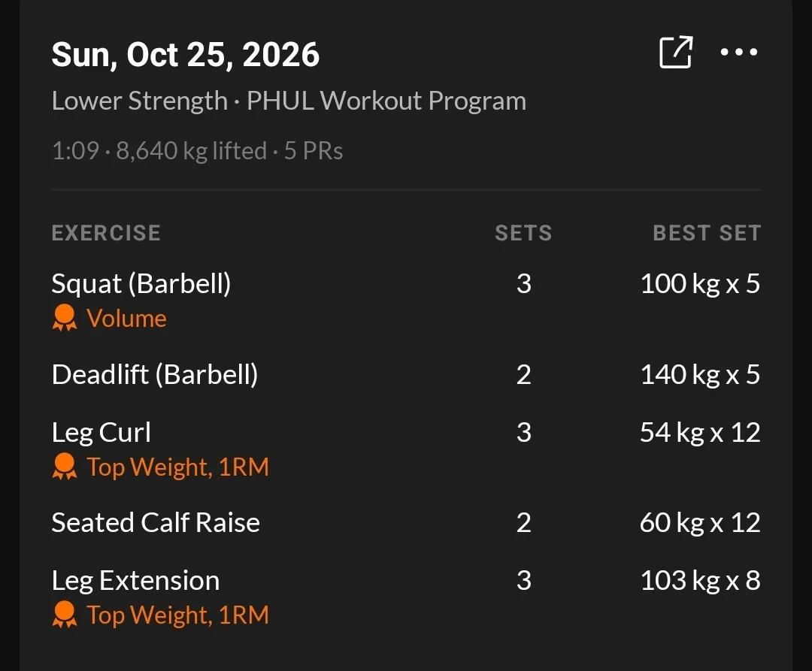
Task: Tap the workout date Sun, Oct 25, 2026
Action: coord(186,54)
